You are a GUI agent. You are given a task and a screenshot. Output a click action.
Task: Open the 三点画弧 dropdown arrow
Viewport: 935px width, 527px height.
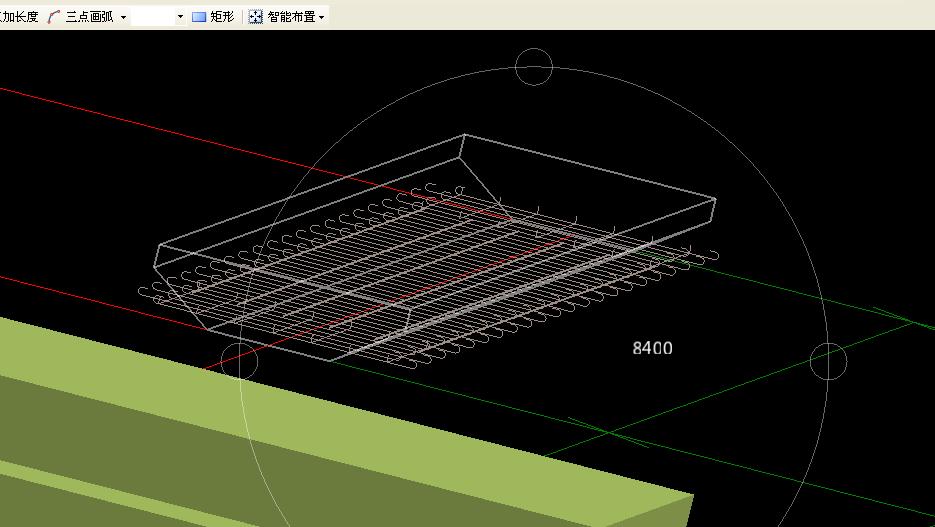(123, 17)
